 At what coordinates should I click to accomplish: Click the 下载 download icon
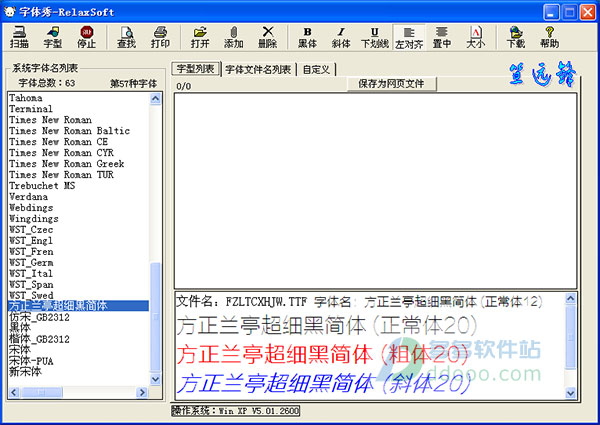[515, 37]
